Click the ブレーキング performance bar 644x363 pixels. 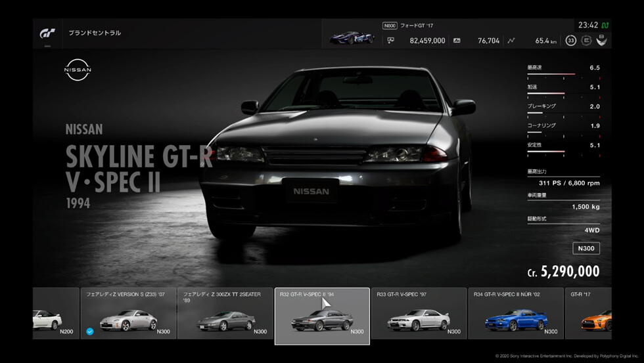tap(564, 113)
